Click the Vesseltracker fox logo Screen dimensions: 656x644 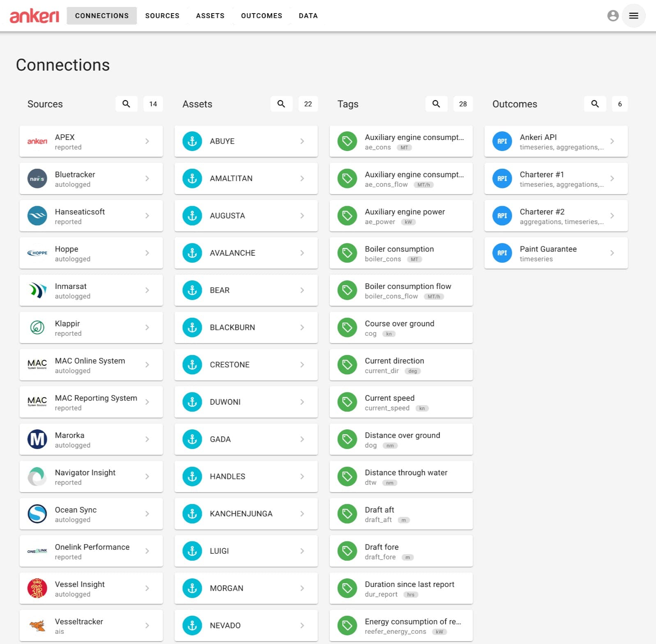pyautogui.click(x=37, y=626)
